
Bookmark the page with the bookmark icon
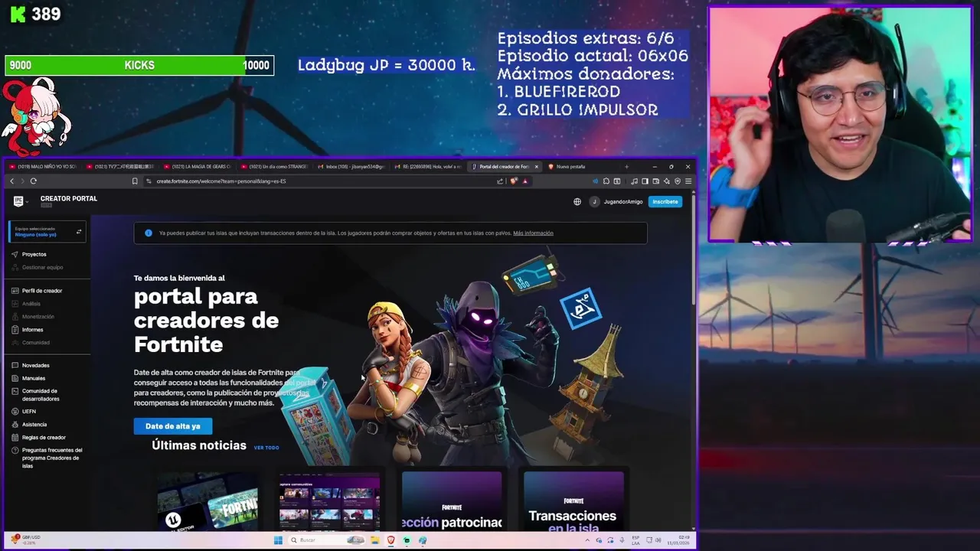pos(135,181)
